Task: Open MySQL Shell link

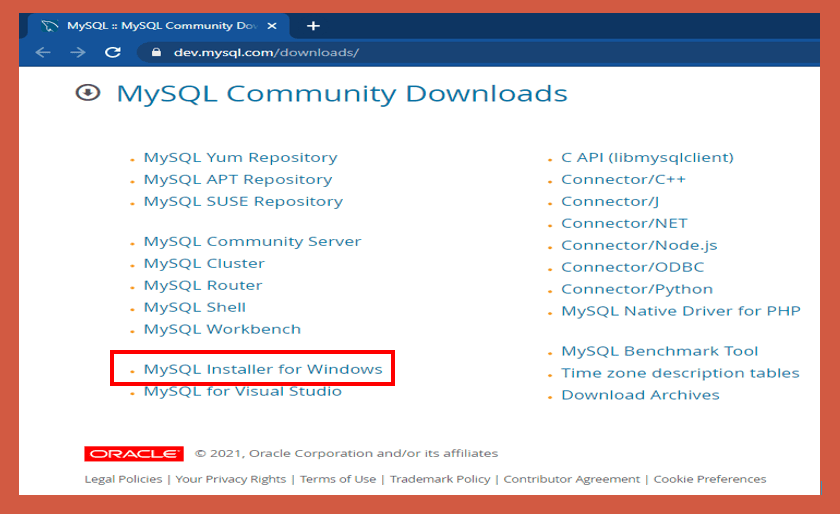Action: coord(194,308)
